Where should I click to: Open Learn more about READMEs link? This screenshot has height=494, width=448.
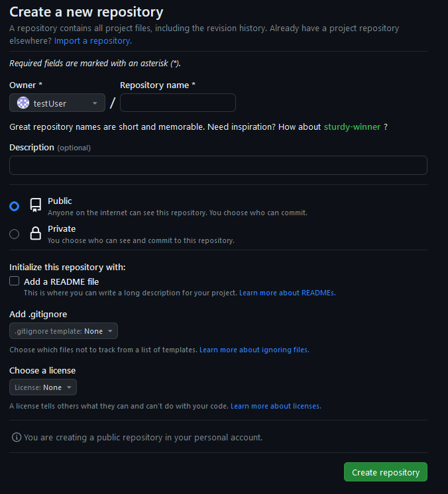coord(287,293)
